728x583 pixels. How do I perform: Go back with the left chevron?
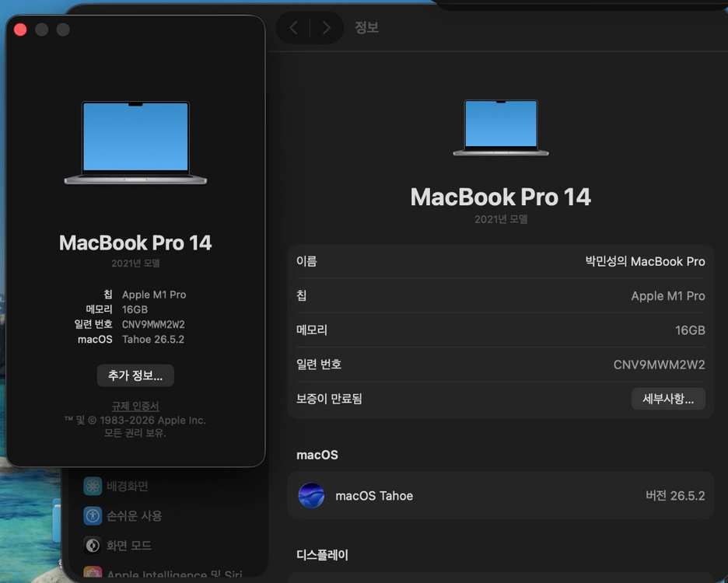[293, 28]
